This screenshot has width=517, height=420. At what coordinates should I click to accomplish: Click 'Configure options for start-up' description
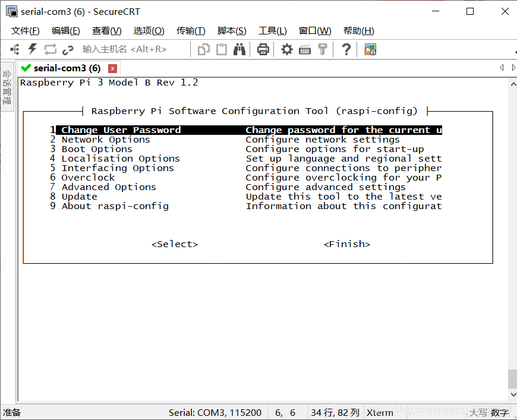tap(335, 149)
